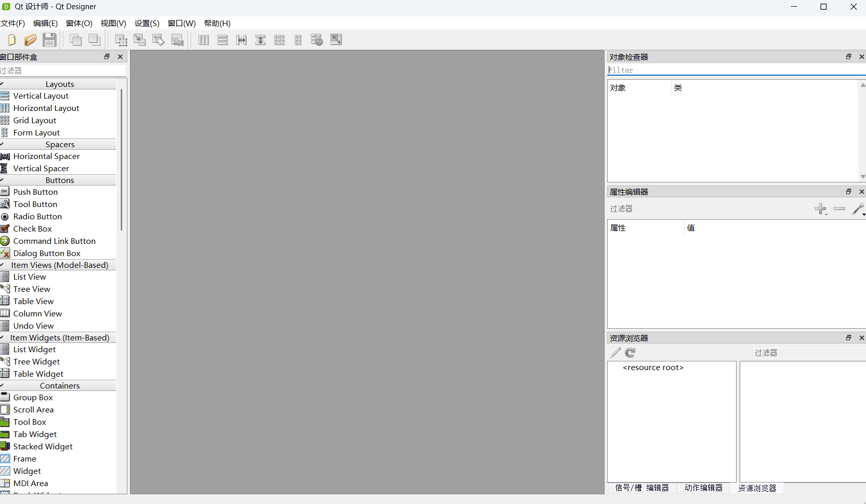Image resolution: width=866 pixels, height=504 pixels.
Task: Select the Edit Tab Order mode icon
Action: [x=177, y=40]
